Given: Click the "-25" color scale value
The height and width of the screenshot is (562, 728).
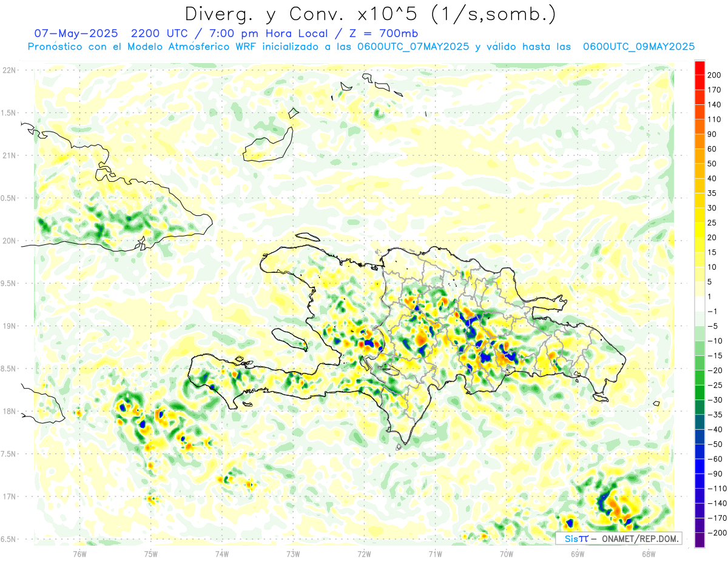Looking at the screenshot, I should 716,385.
